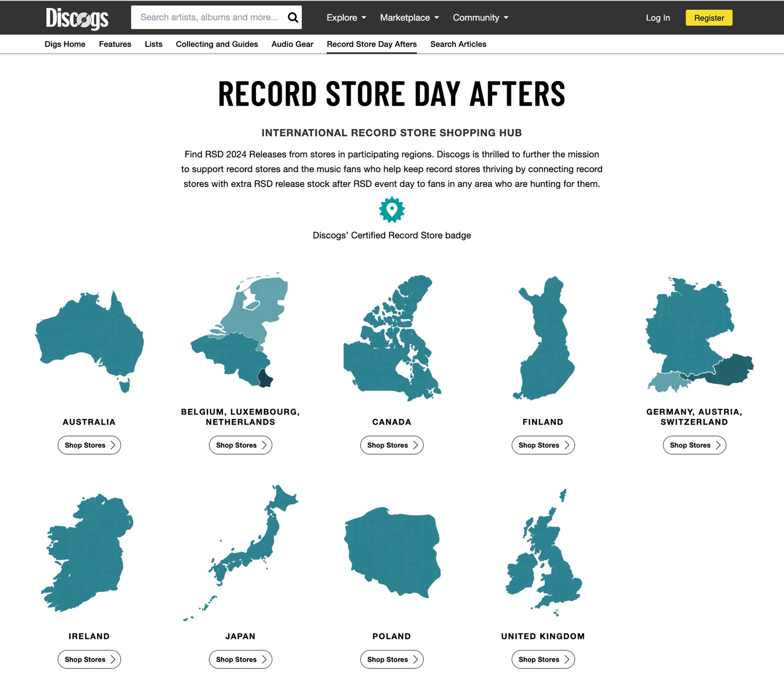
Task: Shop Stores for Australia
Action: [89, 445]
